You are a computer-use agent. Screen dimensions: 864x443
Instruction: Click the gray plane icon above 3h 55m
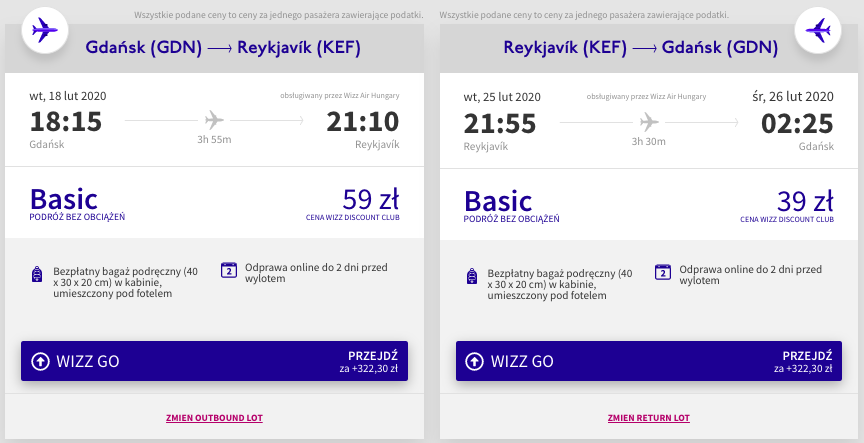214,120
